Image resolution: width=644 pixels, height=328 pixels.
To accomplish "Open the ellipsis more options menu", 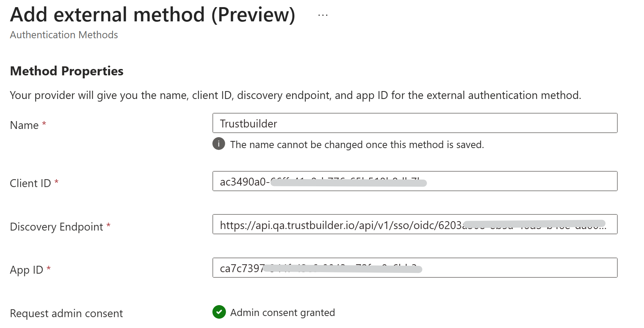I will pos(323,15).
